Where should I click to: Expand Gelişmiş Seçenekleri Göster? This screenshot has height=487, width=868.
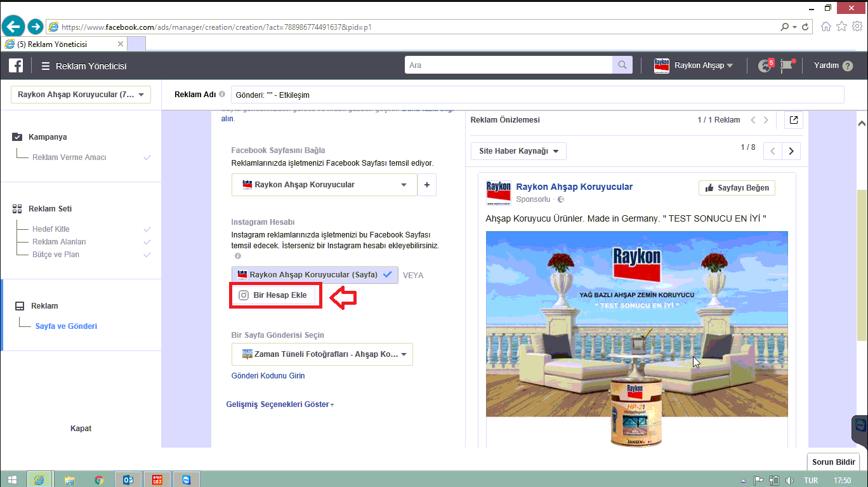[279, 404]
